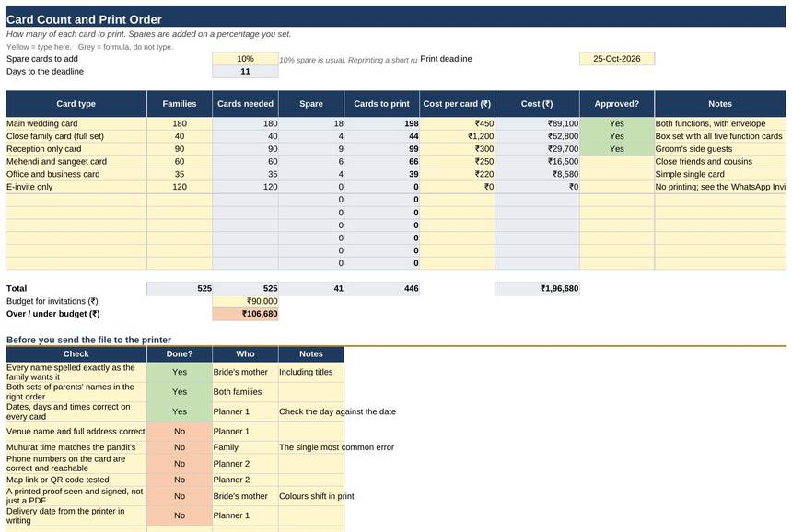Select the Notes header beside the Approved? column
Viewport: 792px width, 532px height.
pyautogui.click(x=720, y=103)
